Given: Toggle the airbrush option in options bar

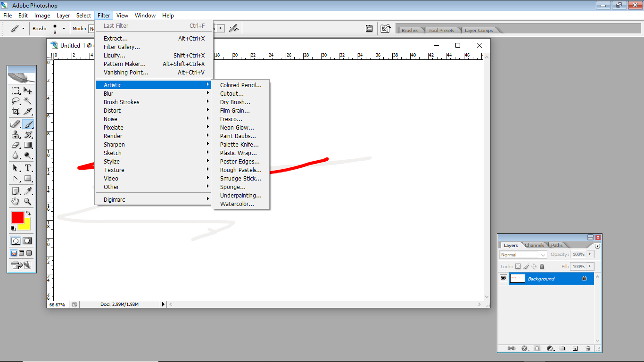Looking at the screenshot, I should point(233,28).
